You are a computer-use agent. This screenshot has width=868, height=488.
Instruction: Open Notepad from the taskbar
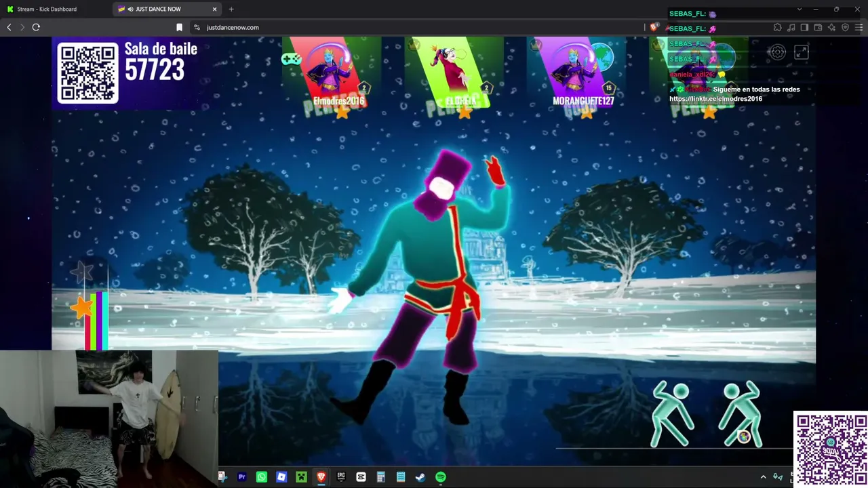(x=401, y=477)
